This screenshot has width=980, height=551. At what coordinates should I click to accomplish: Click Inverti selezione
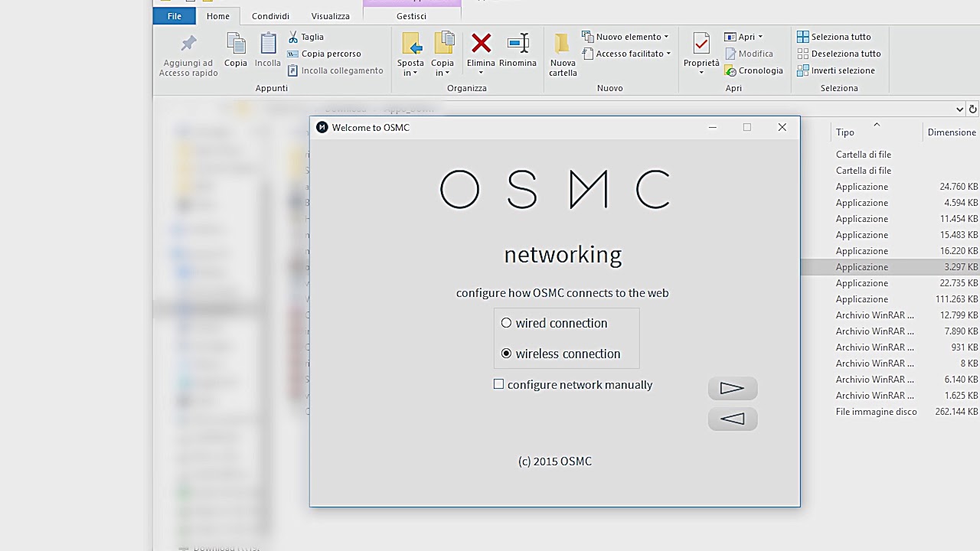pos(836,70)
